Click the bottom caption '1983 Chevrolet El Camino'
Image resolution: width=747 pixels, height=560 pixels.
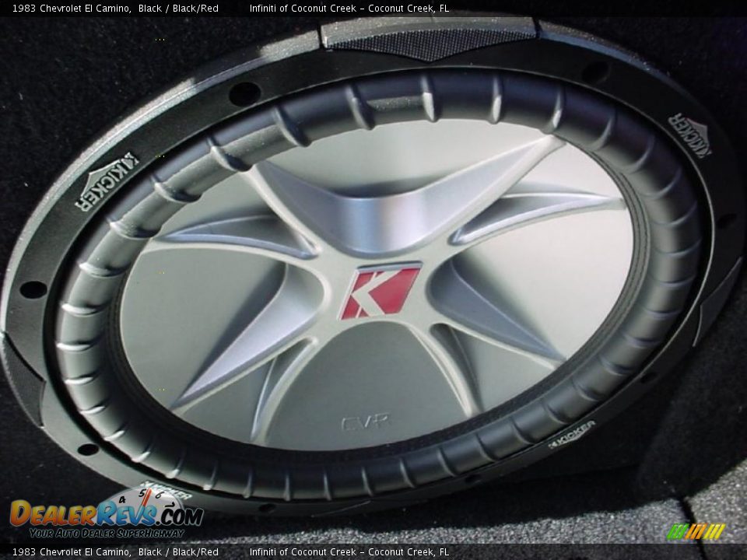[72, 552]
